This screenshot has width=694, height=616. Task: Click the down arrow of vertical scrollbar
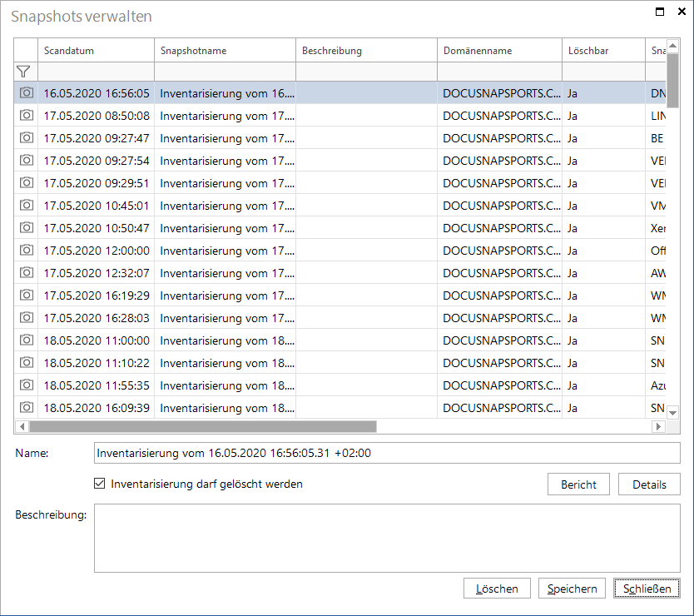[672, 413]
